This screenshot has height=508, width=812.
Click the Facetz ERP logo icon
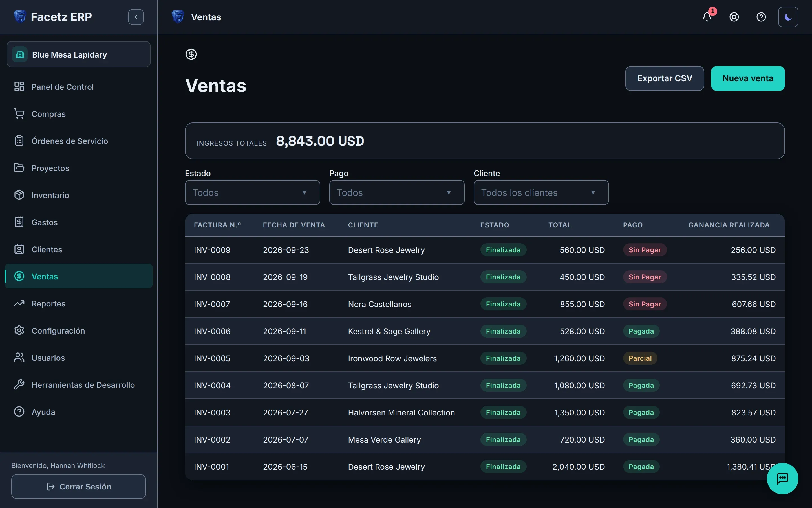click(x=20, y=16)
